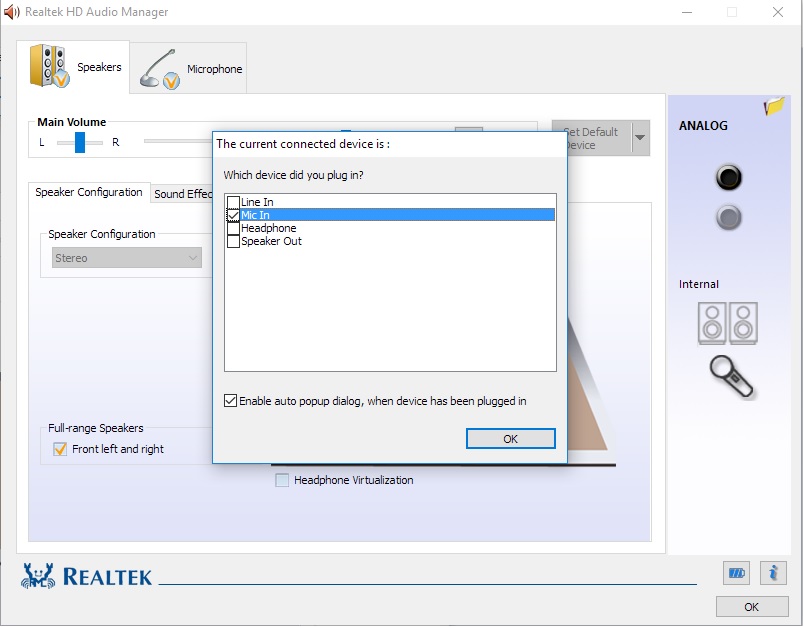
Task: Switch to the Microphone tab
Action: click(x=188, y=68)
